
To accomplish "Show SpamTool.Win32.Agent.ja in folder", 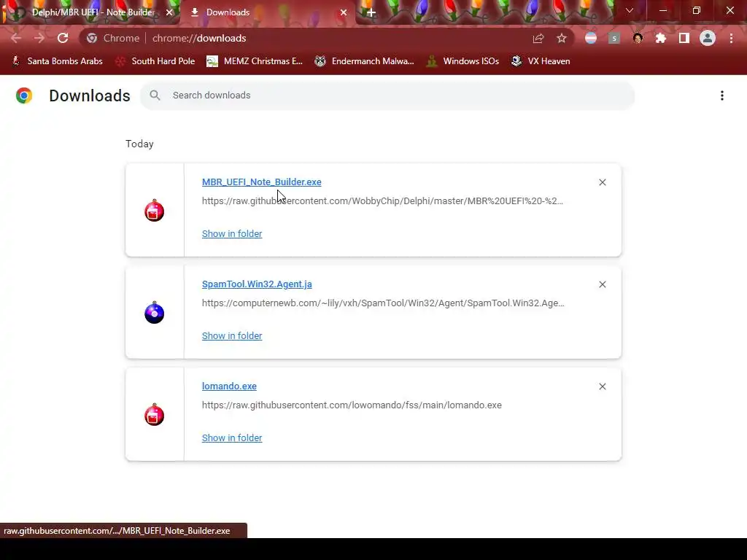I will [x=232, y=335].
